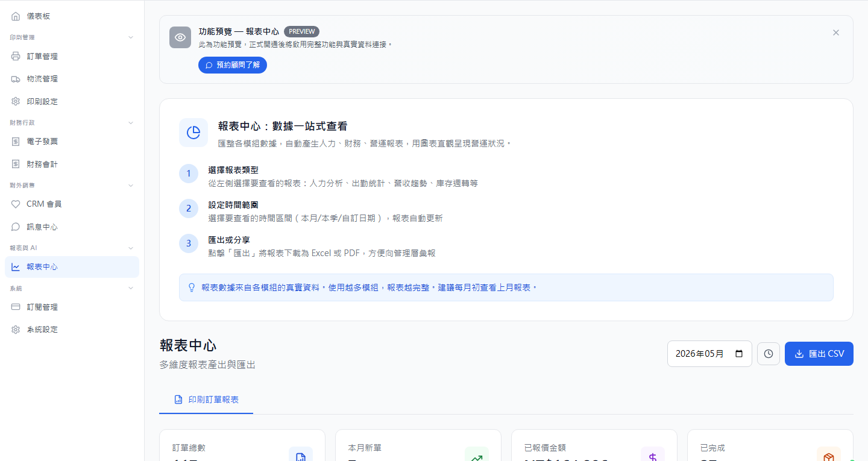Go to 系統設定 in sidebar
The width and height of the screenshot is (868, 461).
72,330
